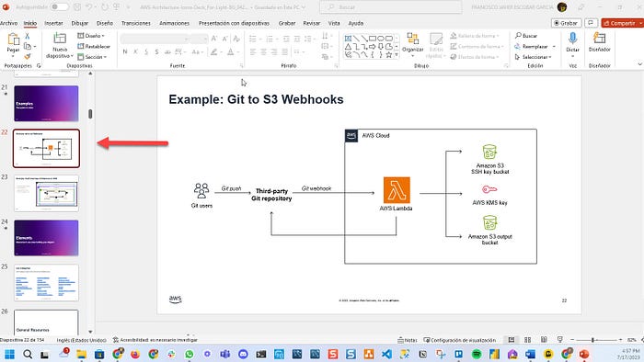The width and height of the screenshot is (644, 362).
Task: Click the comments speech bubble icon
Action: [591, 23]
